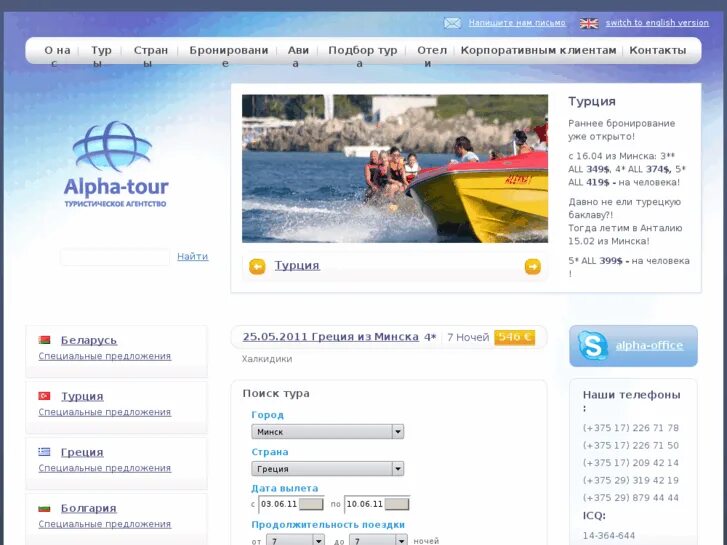Image resolution: width=727 pixels, height=545 pixels.
Task: Click phone number '(+375 29) 319 42 19'
Action: point(631,481)
